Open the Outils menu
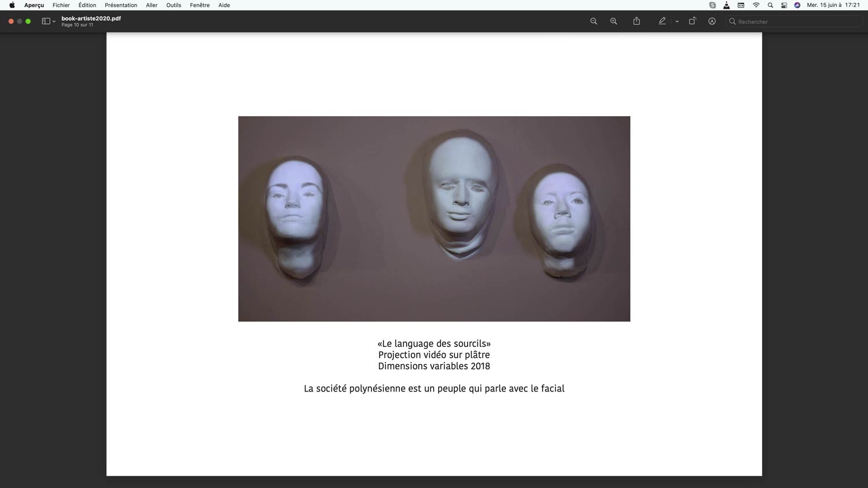 (174, 5)
